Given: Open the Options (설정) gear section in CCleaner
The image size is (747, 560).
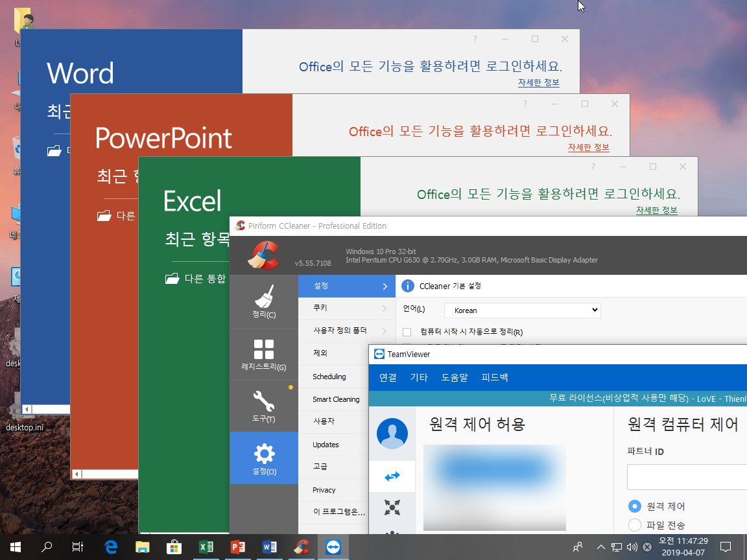Looking at the screenshot, I should (264, 458).
